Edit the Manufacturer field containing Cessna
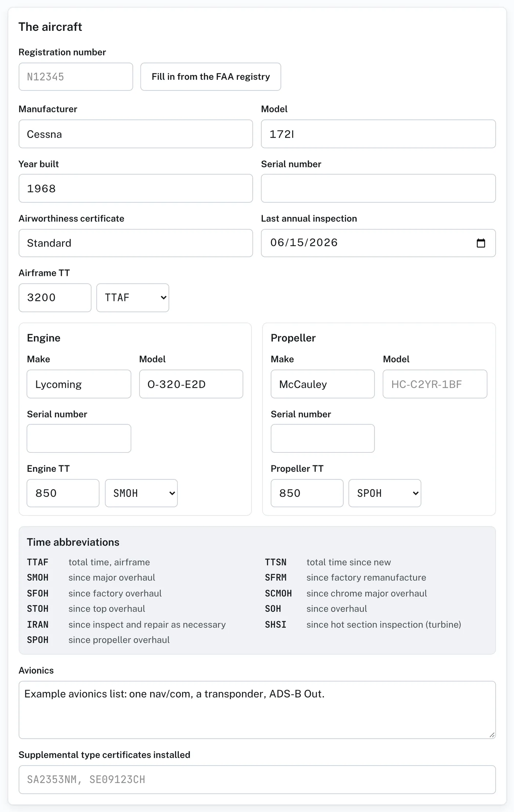Image resolution: width=514 pixels, height=812 pixels. point(136,134)
